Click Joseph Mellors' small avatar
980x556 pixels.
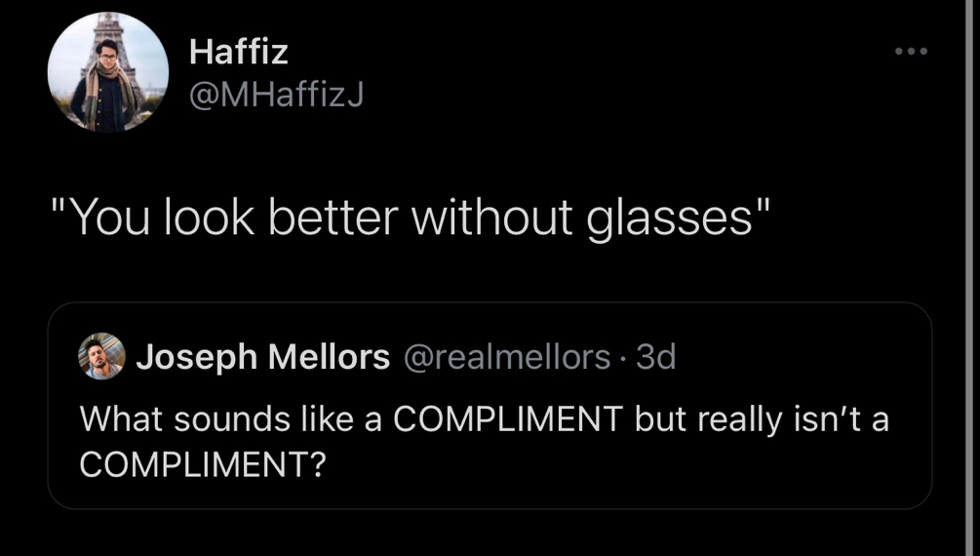(101, 357)
